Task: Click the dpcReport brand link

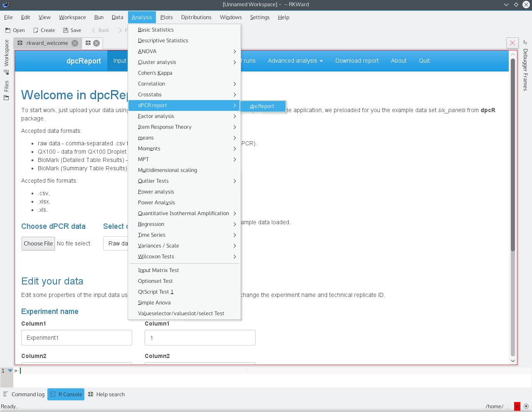Action: 84,61
